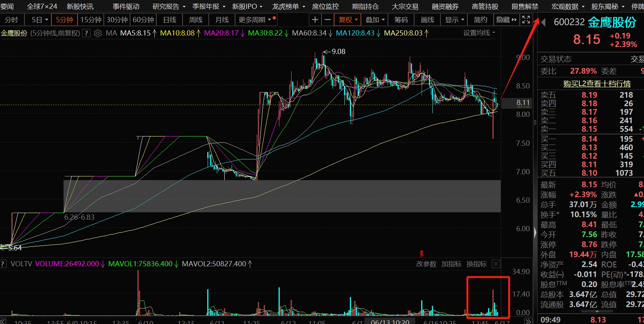Hide MA5 moving average line

[138, 33]
